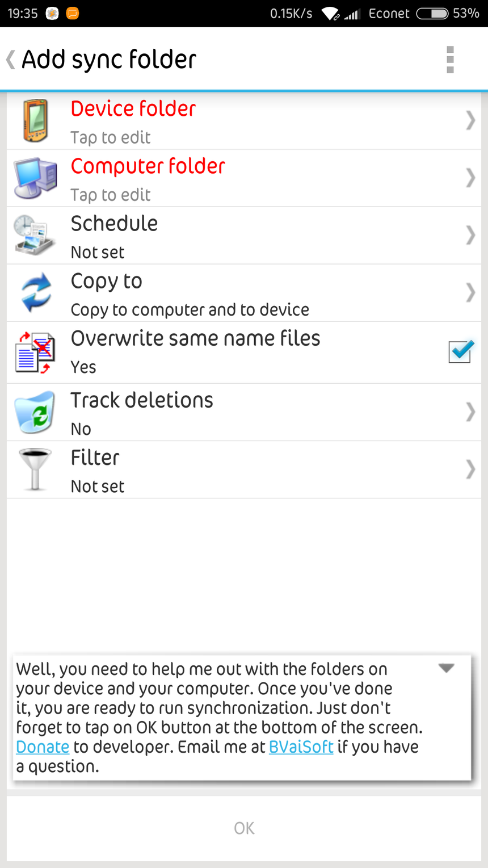This screenshot has height=868, width=488.
Task: Expand the Schedule row chevron
Action: pos(470,235)
